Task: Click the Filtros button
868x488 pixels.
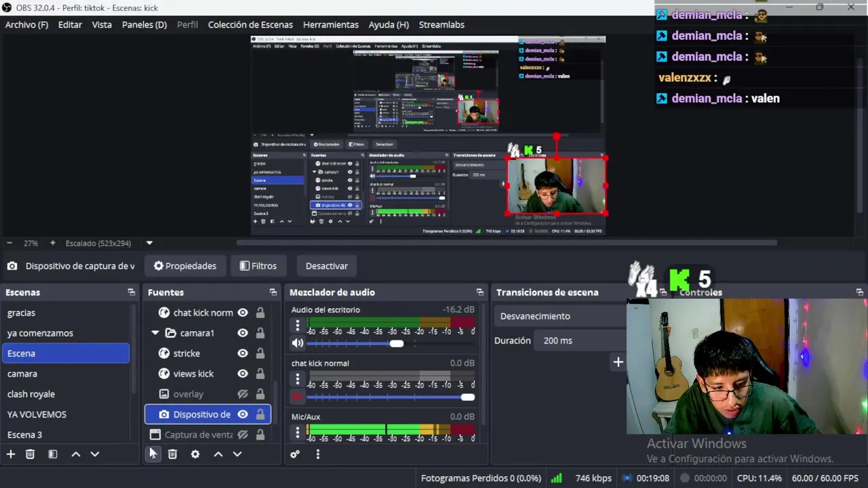Action: [258, 266]
